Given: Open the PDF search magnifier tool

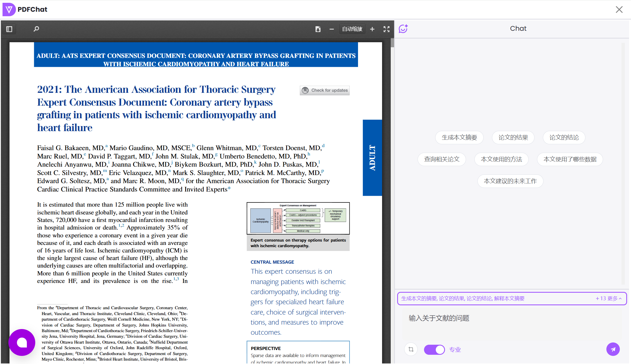Looking at the screenshot, I should [x=36, y=29].
